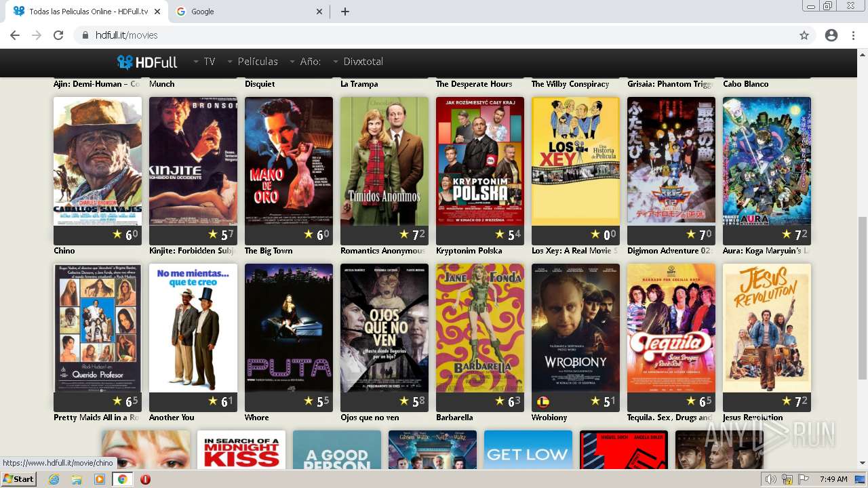Expand the TV dropdown menu

coord(204,62)
